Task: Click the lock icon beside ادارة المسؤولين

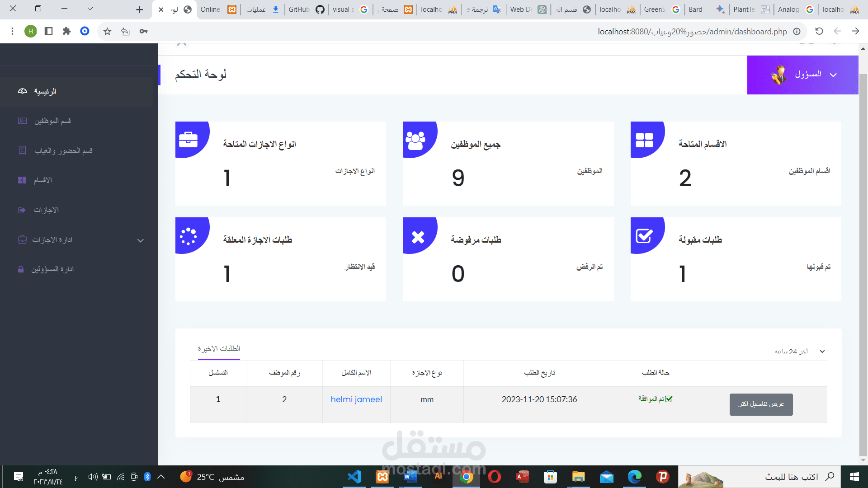Action: tap(21, 269)
